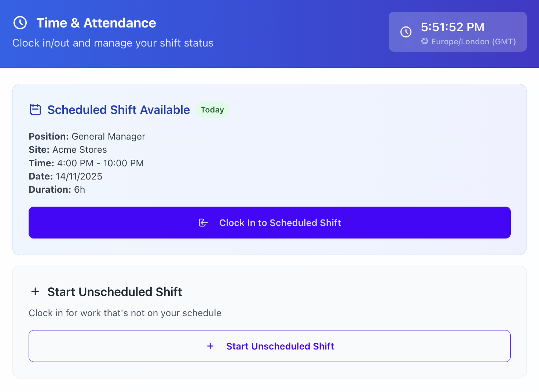Click the current time 5:51:52 PM display
This screenshot has width=539, height=392.
pyautogui.click(x=452, y=27)
